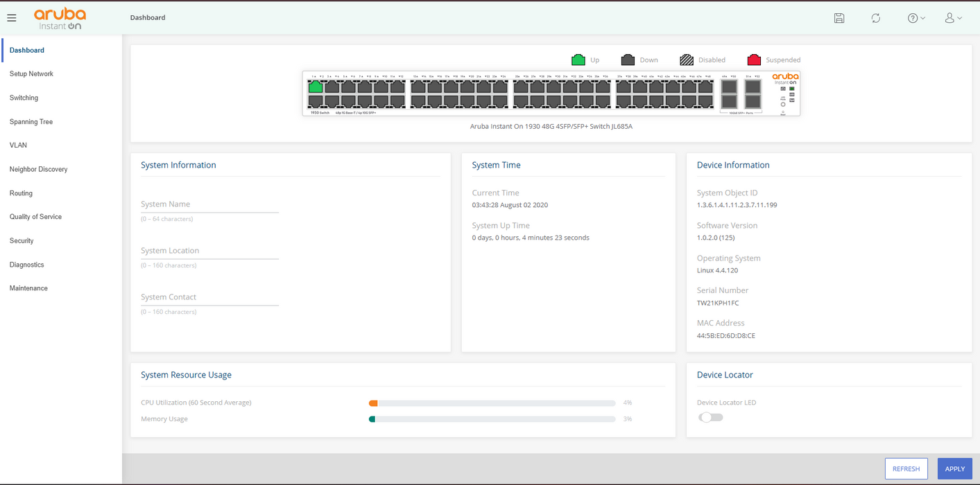
Task: Click the Aruba logo on switch faceplate
Action: click(x=785, y=78)
